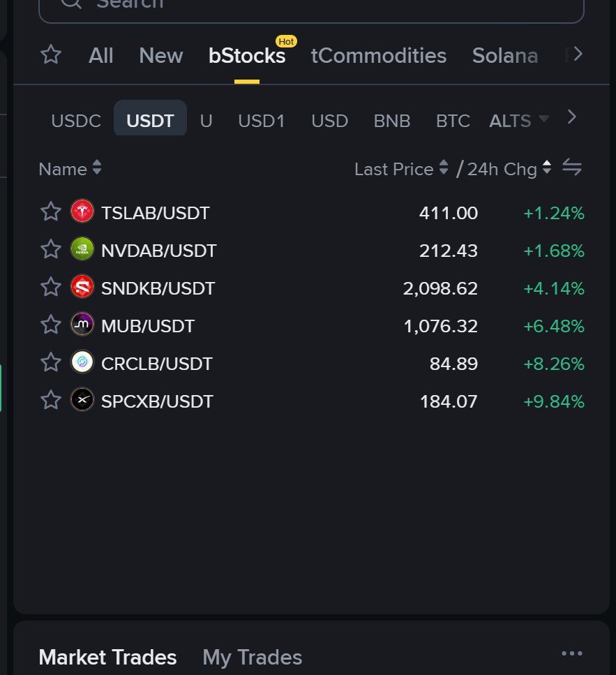
Task: Show more category tabs with arrow
Action: tap(578, 54)
